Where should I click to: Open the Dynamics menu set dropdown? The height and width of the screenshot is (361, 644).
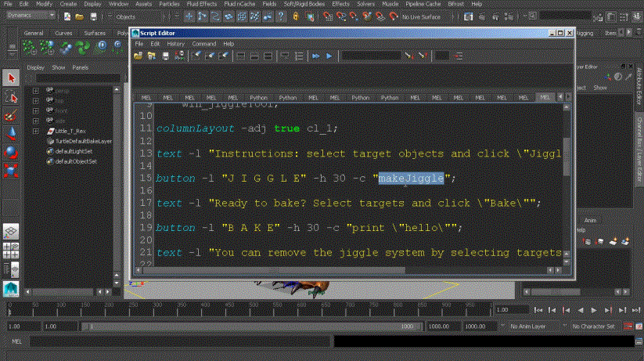pyautogui.click(x=31, y=15)
